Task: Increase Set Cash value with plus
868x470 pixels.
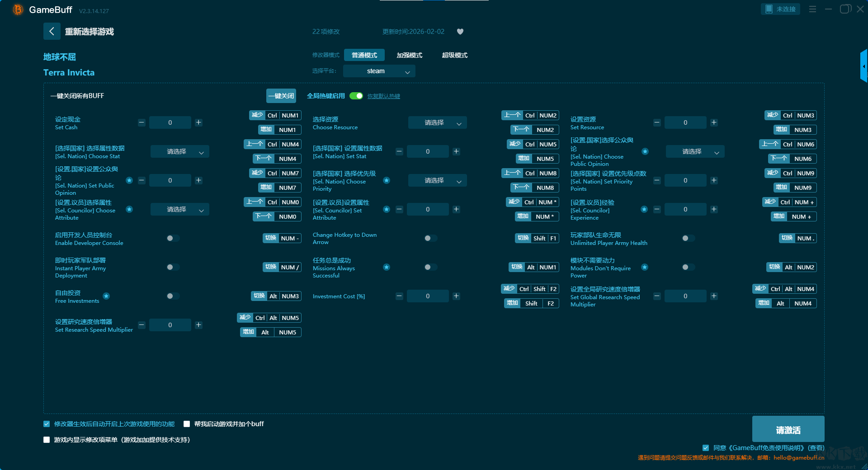Action: (198, 122)
